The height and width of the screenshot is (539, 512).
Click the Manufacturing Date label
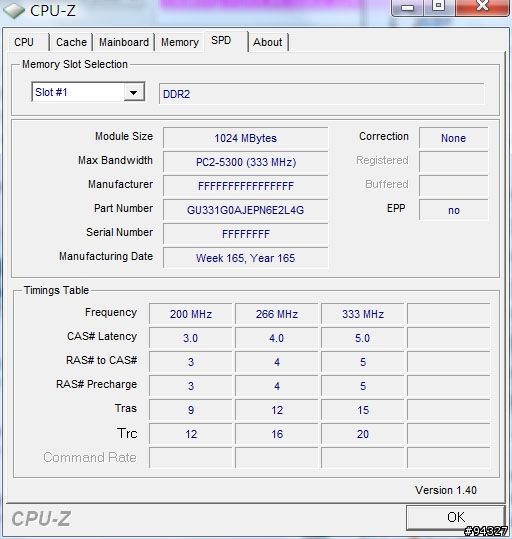click(x=106, y=256)
